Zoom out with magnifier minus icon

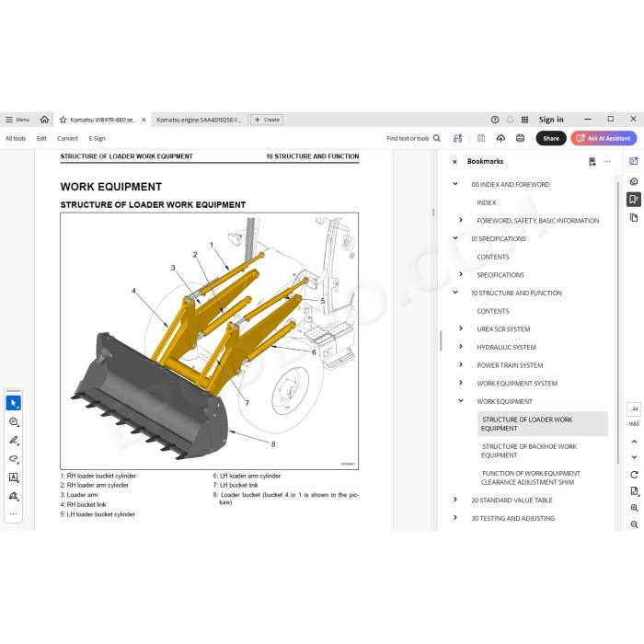pos(634,524)
